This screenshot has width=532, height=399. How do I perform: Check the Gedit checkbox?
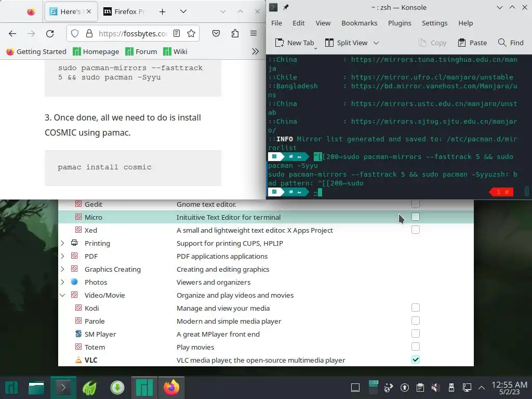[415, 204]
